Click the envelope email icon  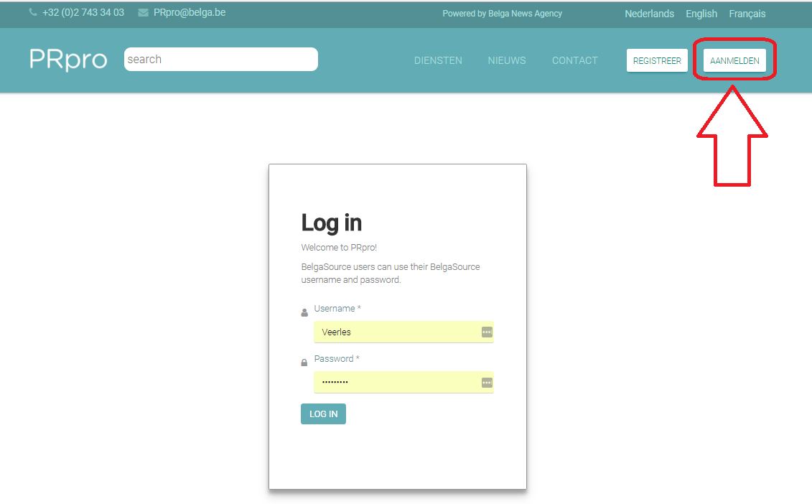click(x=144, y=13)
